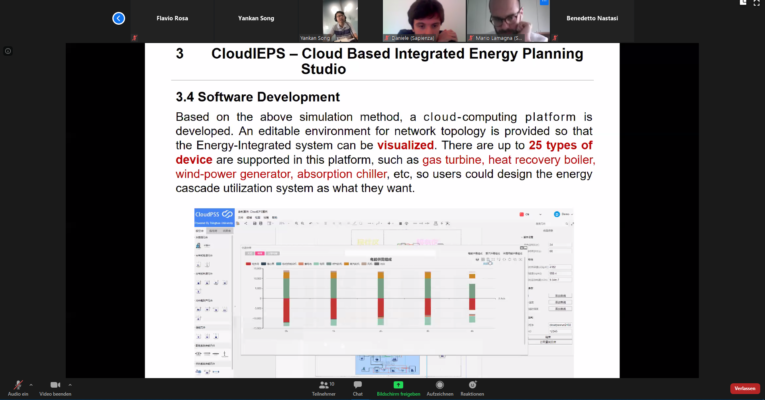Open audio options arrow beside microphone
Image resolution: width=765 pixels, height=400 pixels.
pyautogui.click(x=32, y=384)
